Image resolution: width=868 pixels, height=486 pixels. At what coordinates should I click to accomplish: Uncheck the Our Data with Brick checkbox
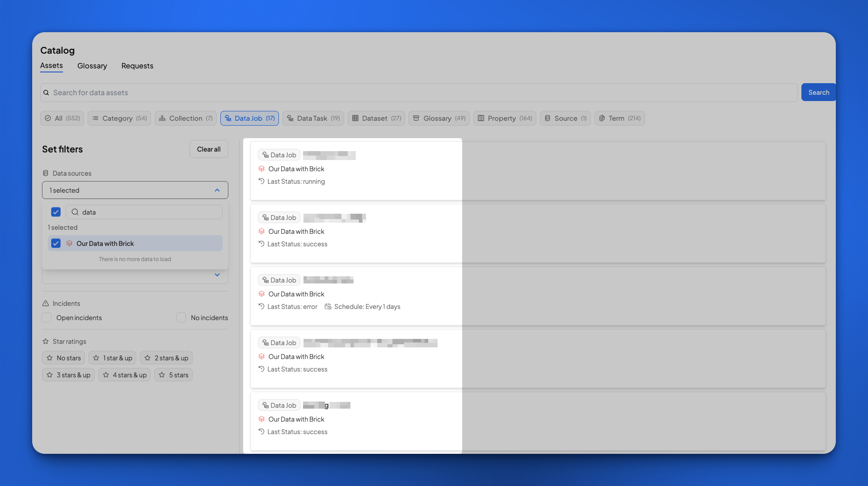point(56,244)
